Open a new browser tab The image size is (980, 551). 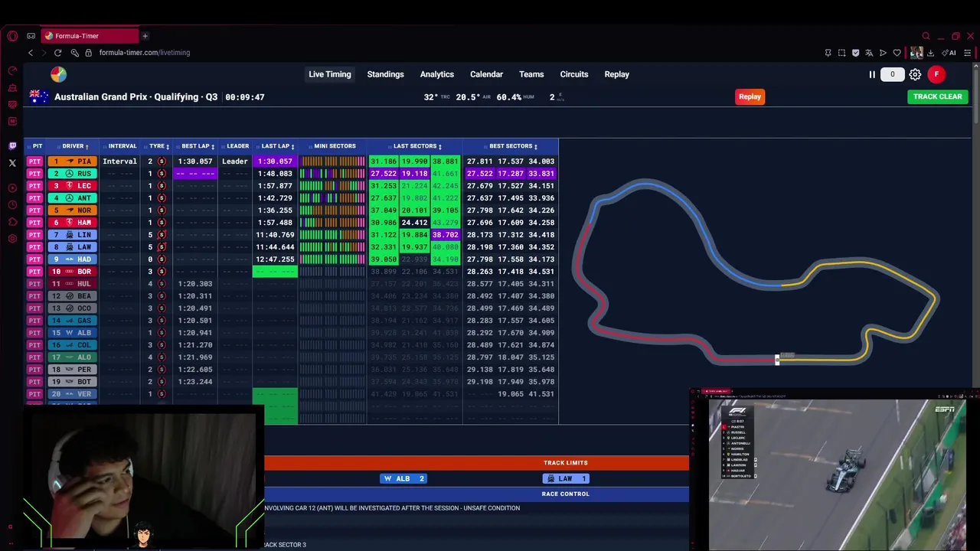145,36
